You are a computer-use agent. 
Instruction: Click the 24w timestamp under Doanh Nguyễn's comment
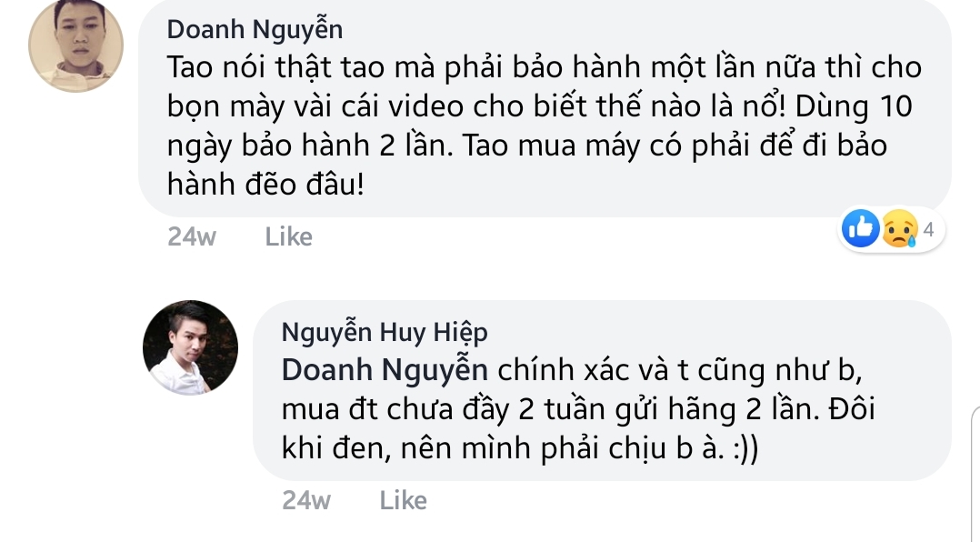click(192, 236)
